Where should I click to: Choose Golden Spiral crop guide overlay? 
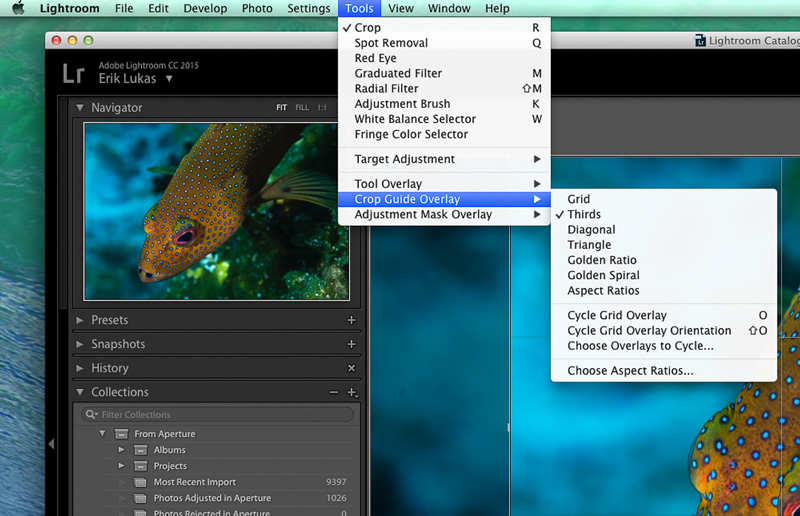(x=603, y=275)
